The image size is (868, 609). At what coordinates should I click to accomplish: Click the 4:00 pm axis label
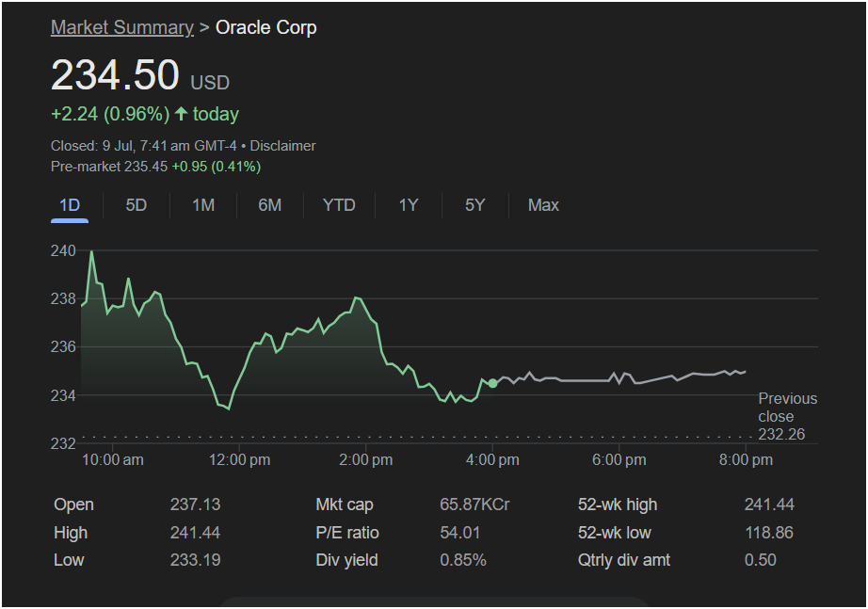click(x=492, y=459)
